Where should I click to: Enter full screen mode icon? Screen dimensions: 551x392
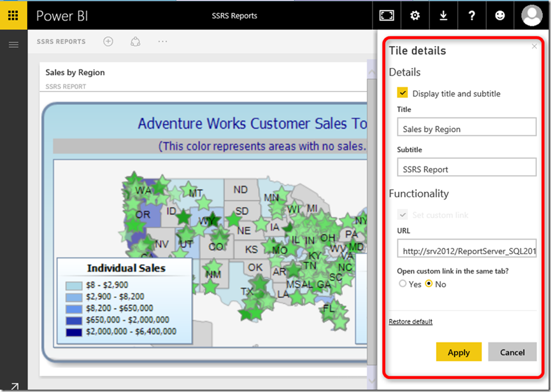[x=386, y=15]
